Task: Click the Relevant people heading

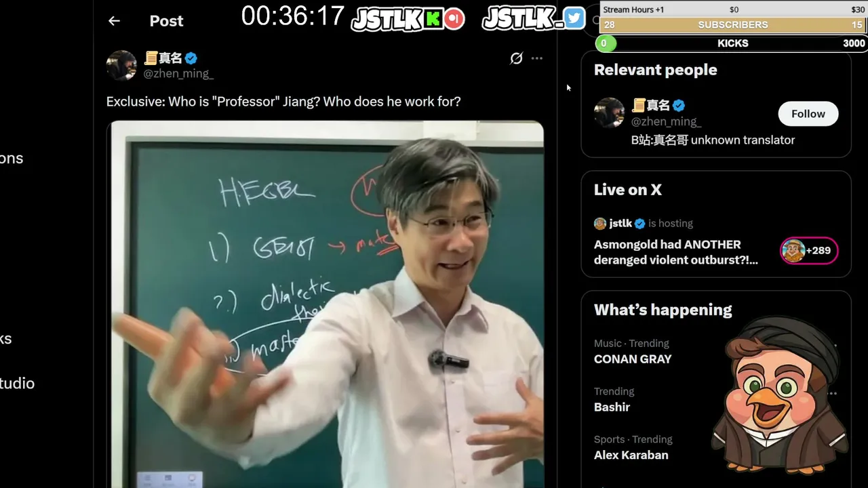Action: (655, 70)
